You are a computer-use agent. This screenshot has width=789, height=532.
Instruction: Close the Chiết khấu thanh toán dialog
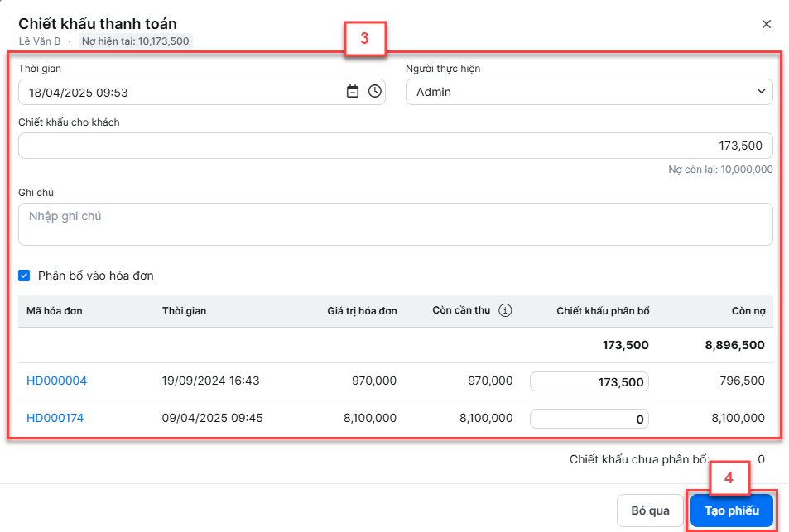point(767,24)
